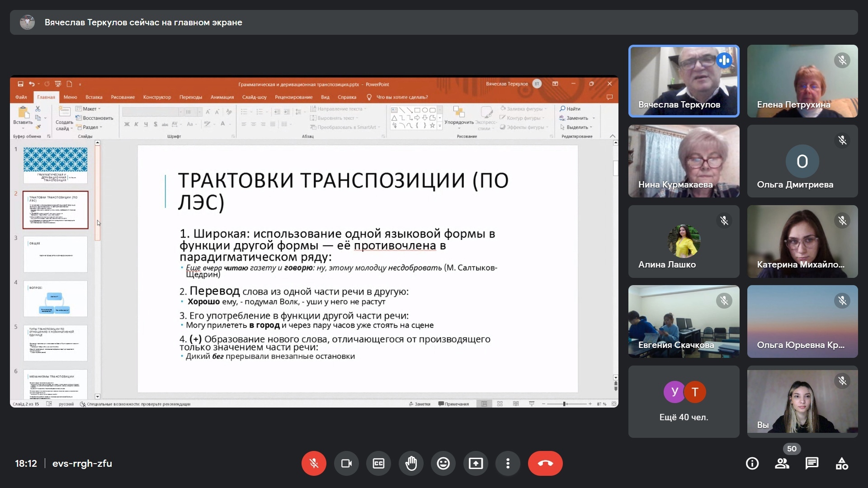Click the Ещё 40 чел. tile

684,401
